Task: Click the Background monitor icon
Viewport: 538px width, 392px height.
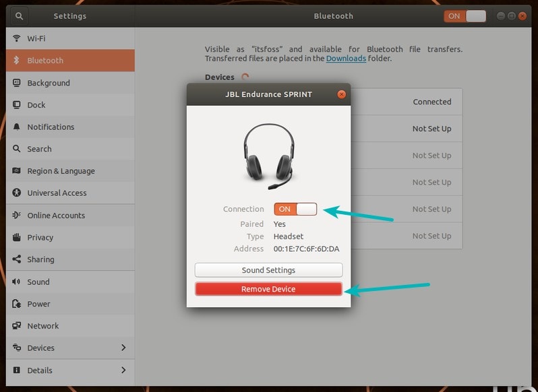Action: pos(16,83)
